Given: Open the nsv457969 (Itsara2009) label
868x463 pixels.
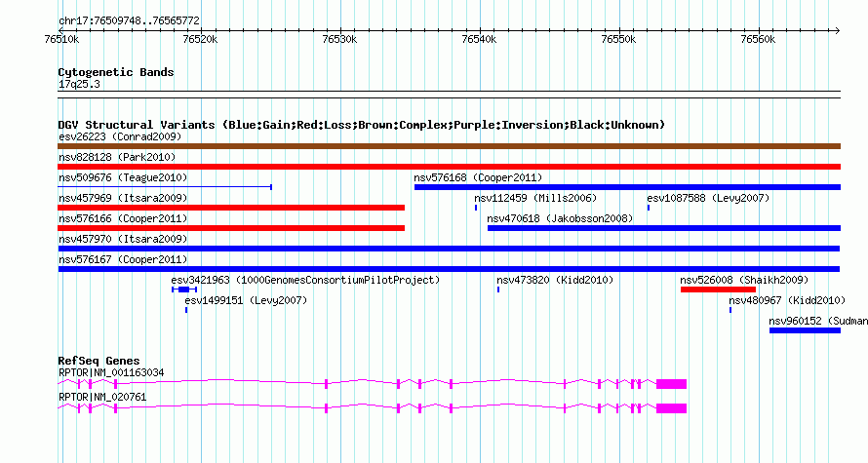Looking at the screenshot, I should tap(123, 198).
